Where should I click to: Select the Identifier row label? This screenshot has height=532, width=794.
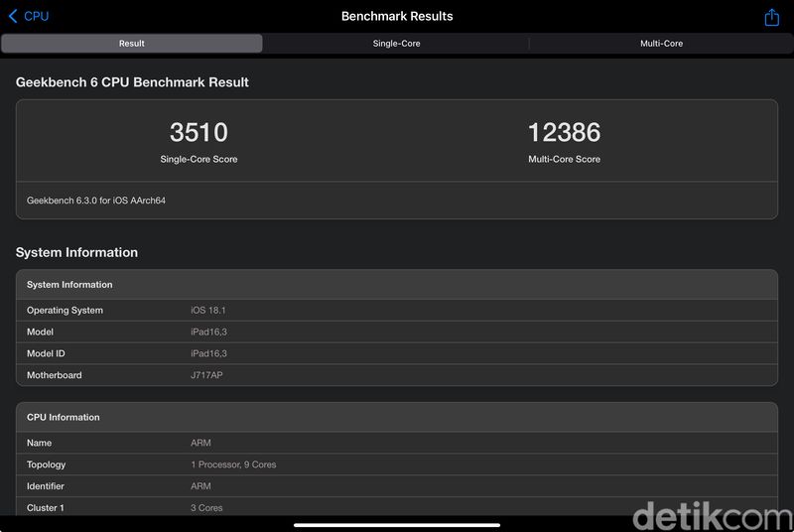[x=45, y=486]
